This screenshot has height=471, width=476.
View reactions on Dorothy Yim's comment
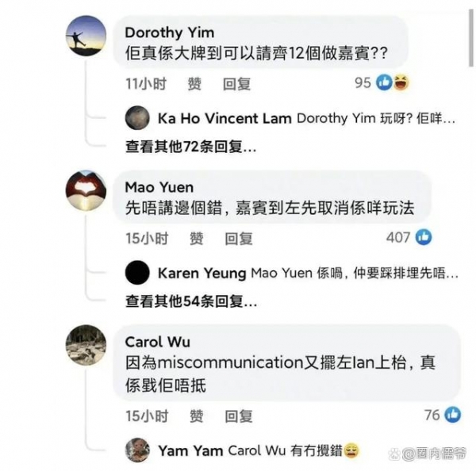coord(393,82)
